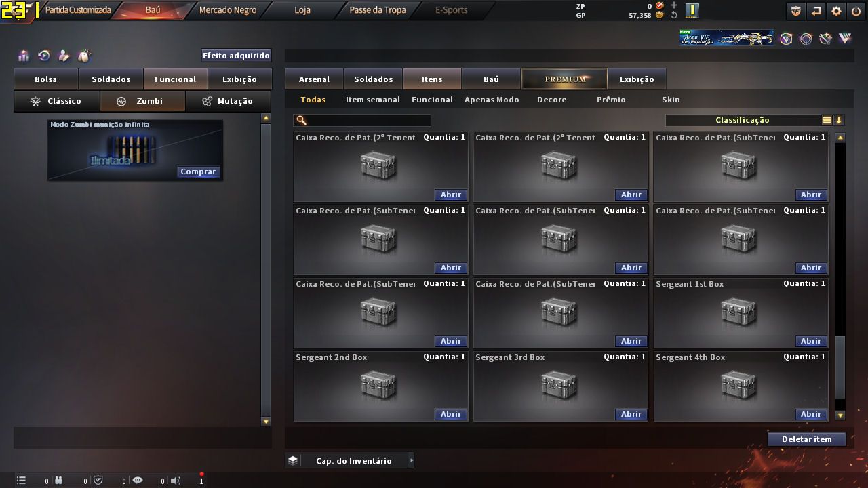Screen dimensions: 868x488
Task: Click the inventory scrollbar thumb
Action: tap(840, 367)
